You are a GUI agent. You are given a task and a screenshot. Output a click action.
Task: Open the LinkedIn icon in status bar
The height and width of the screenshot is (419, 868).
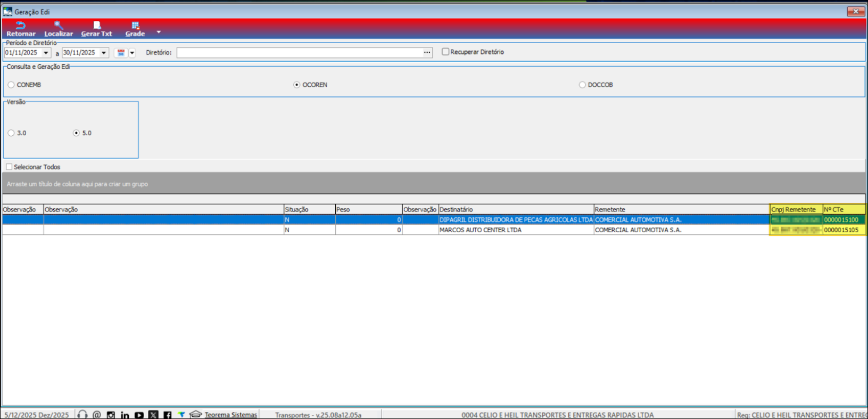click(x=125, y=415)
